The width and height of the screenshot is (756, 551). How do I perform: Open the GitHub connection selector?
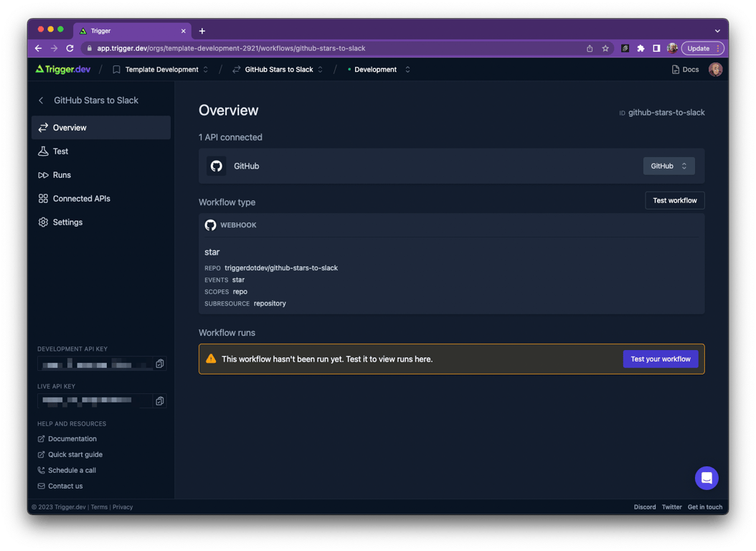(x=668, y=166)
